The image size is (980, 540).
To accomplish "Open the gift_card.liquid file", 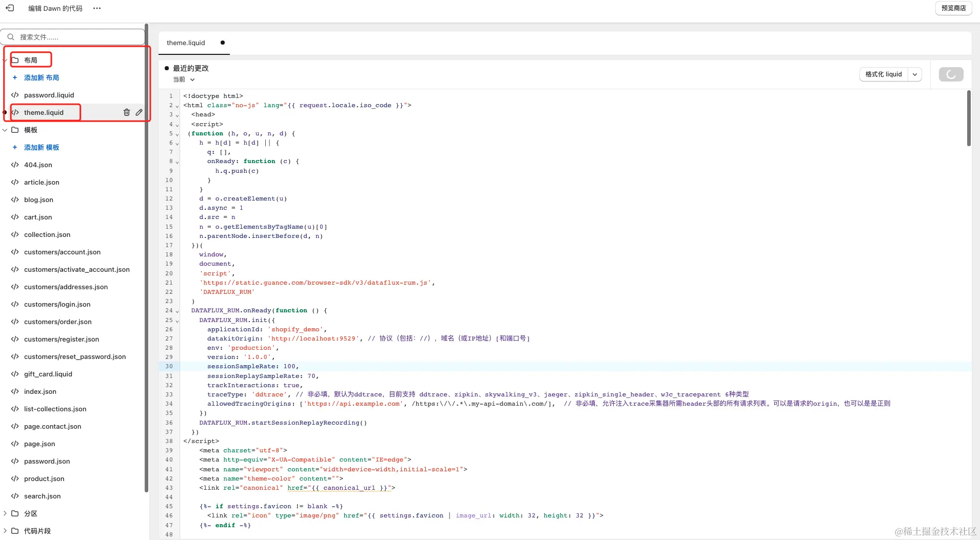I will coord(48,374).
